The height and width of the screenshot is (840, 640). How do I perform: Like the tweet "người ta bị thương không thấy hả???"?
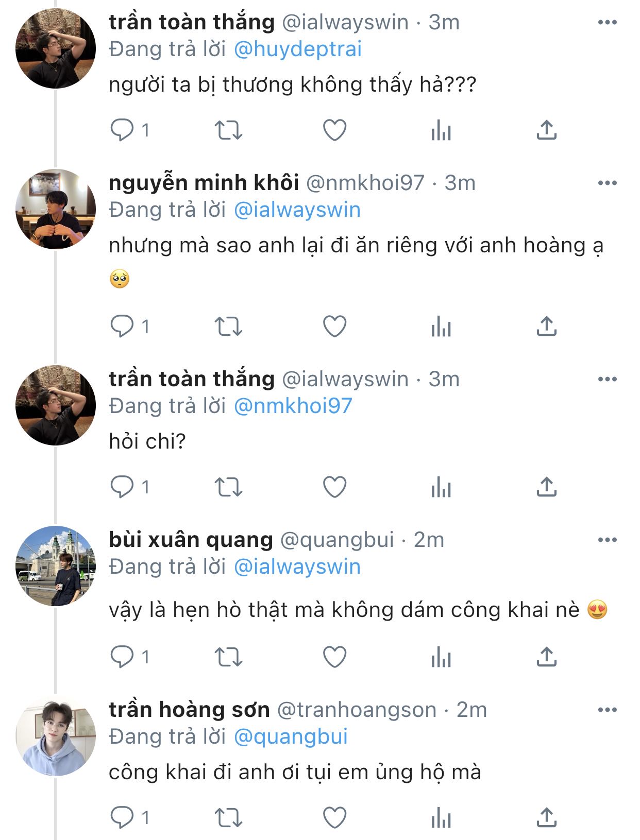point(334,130)
